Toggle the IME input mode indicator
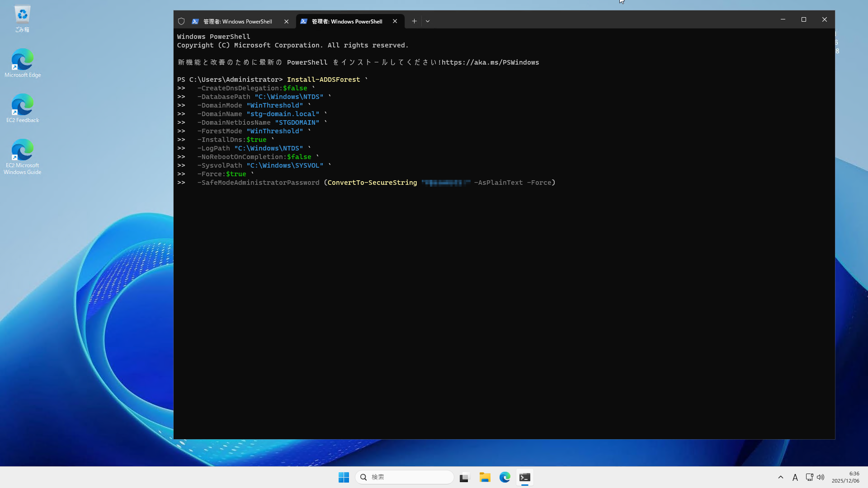The height and width of the screenshot is (488, 868). point(795,477)
